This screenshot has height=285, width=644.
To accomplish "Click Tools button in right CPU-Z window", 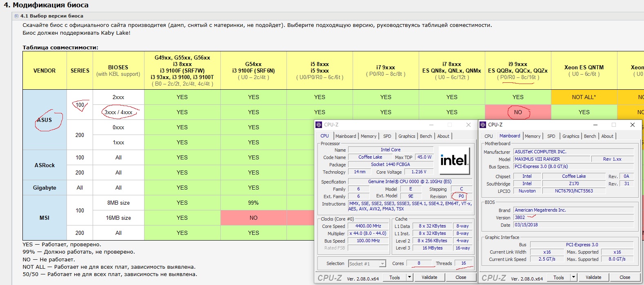I will [x=559, y=278].
